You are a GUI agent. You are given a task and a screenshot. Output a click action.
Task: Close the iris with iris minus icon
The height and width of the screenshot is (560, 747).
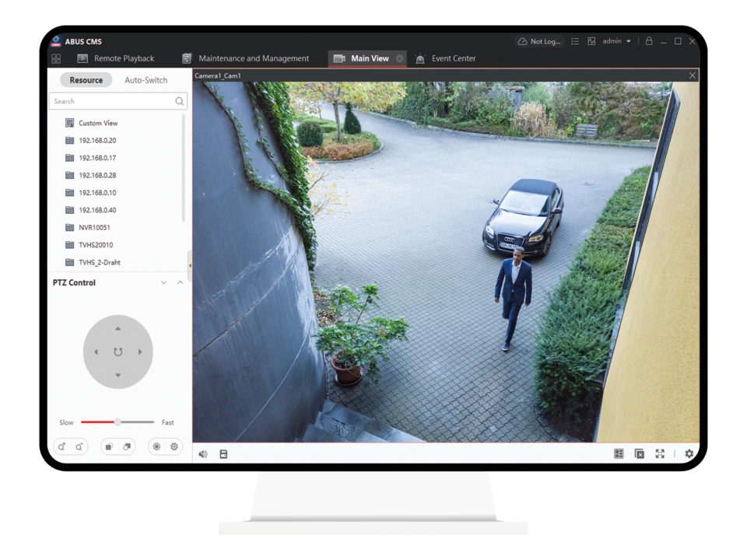tap(174, 446)
